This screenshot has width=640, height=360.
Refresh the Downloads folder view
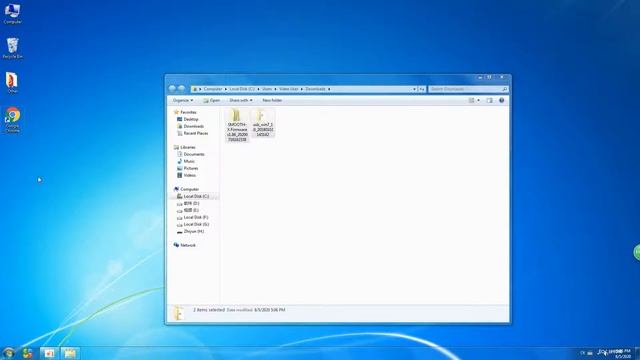[x=422, y=89]
